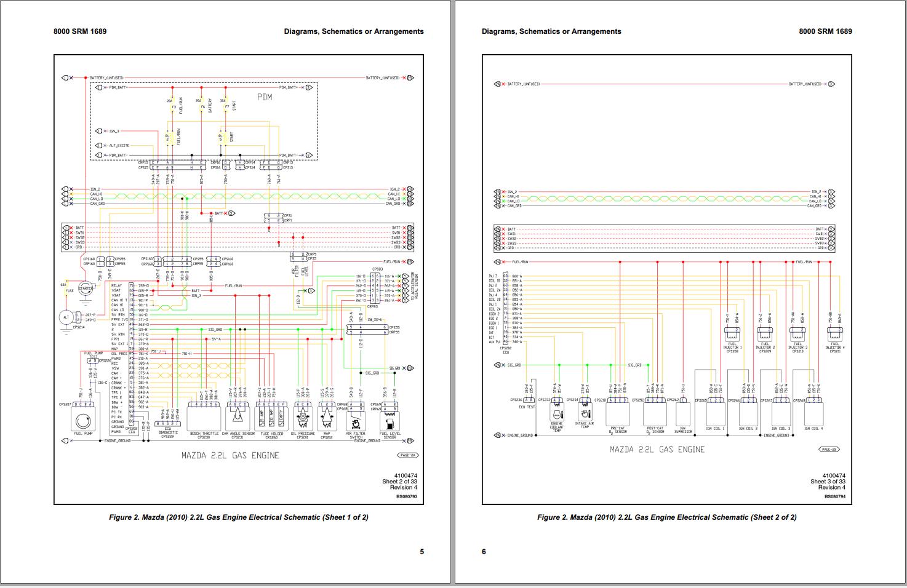Click the "PDM" label in the dashed box

click(x=265, y=97)
